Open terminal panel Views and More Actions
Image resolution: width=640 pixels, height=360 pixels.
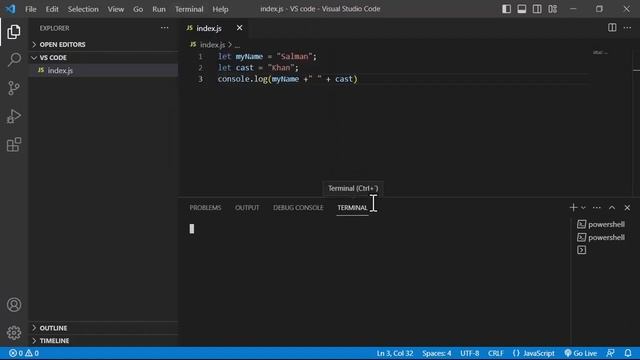[x=597, y=207]
